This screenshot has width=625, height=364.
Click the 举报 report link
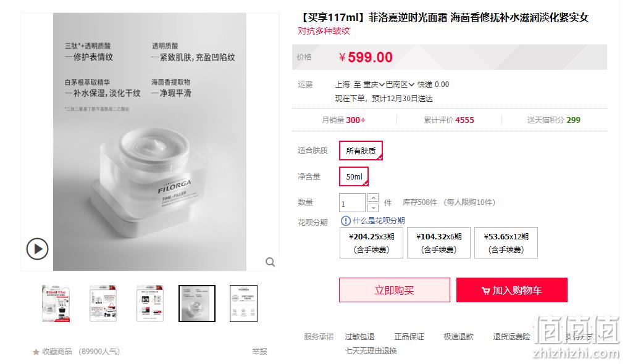pos(259,351)
